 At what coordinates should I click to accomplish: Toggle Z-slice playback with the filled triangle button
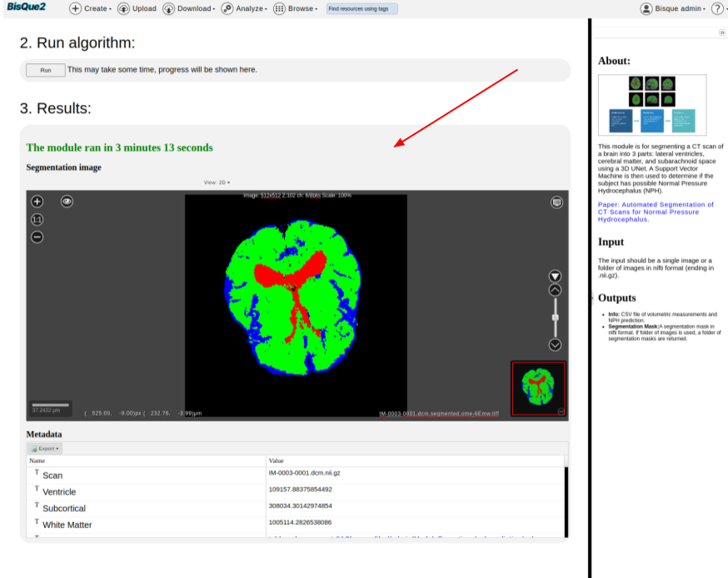pyautogui.click(x=556, y=276)
